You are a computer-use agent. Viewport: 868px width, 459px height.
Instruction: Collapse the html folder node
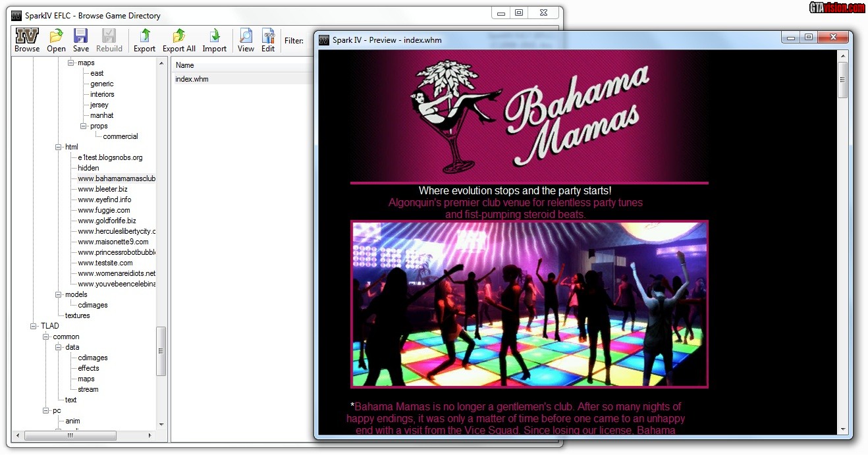pos(59,147)
